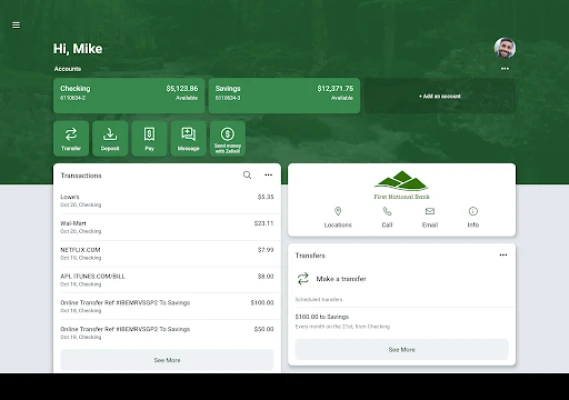Expand Transfers panel three-dot menu
This screenshot has width=569, height=400.
(x=503, y=255)
